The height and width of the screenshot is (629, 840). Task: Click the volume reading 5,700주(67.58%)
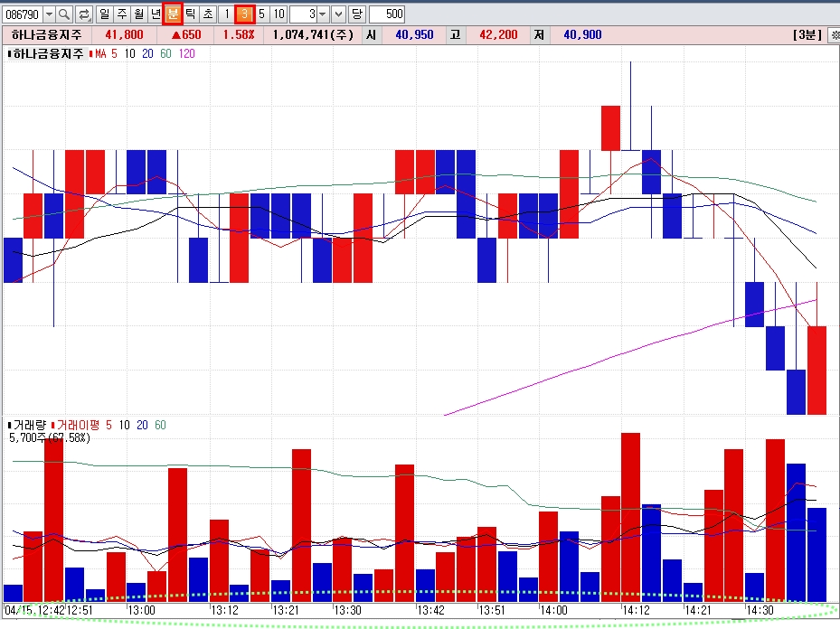point(50,438)
